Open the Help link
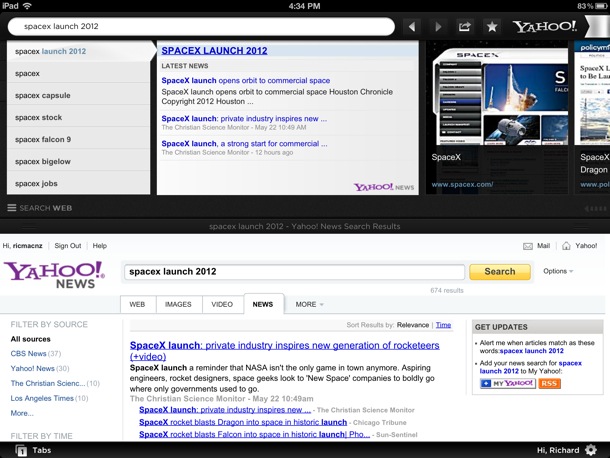The height and width of the screenshot is (458, 610). (100, 246)
